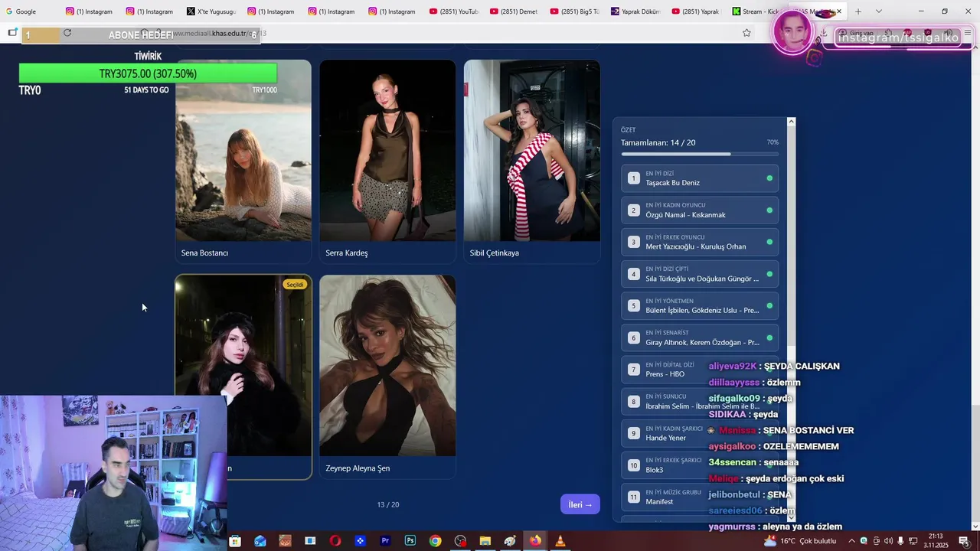
Task: Open the notification center icon
Action: coord(964,541)
